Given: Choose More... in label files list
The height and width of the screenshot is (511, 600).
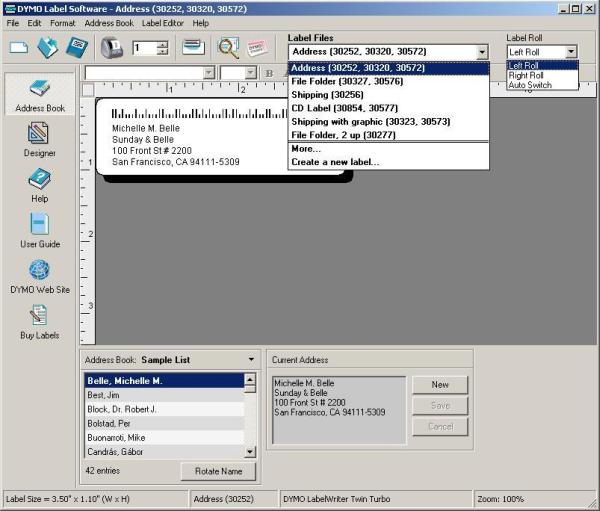Looking at the screenshot, I should [388, 149].
